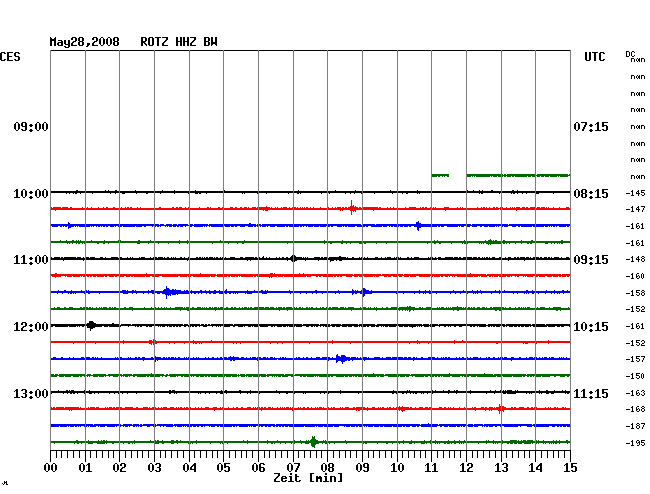
Task: Click blue spike between minutes 10 and 11
Action: [418, 226]
